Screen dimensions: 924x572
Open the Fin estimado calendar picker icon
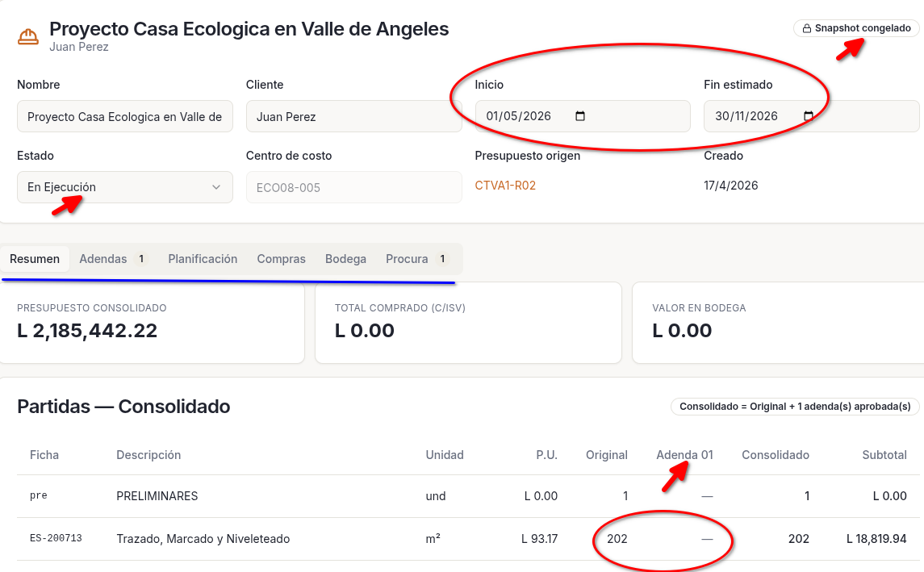(809, 116)
